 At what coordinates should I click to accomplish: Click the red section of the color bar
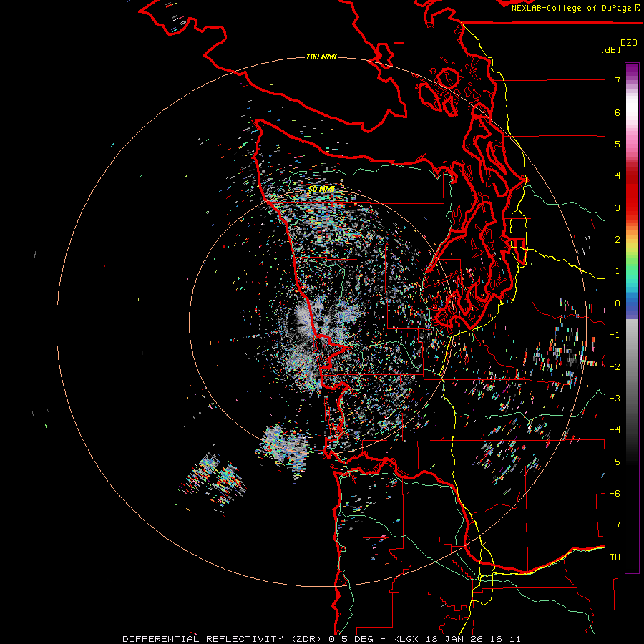click(632, 193)
